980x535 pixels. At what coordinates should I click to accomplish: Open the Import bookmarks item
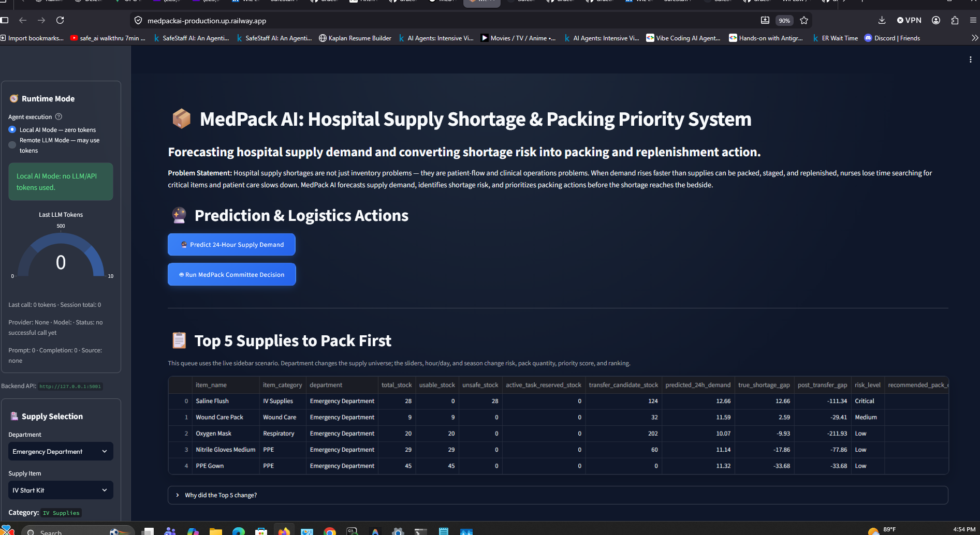coord(32,38)
